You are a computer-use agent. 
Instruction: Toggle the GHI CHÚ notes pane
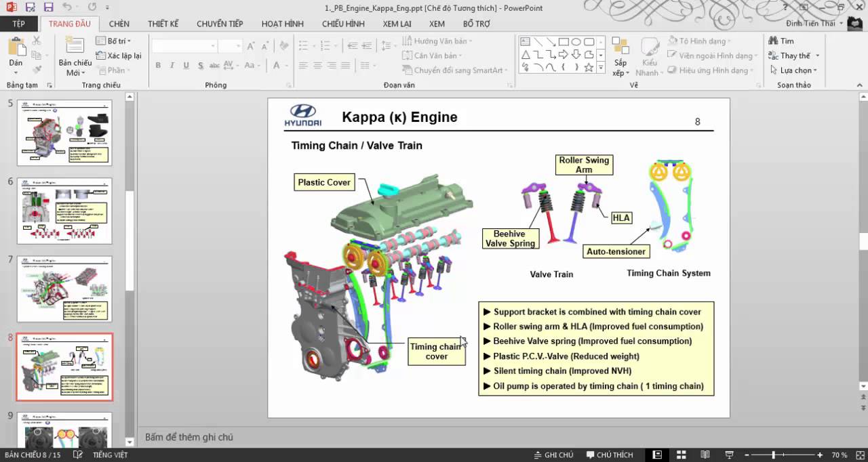[554, 455]
